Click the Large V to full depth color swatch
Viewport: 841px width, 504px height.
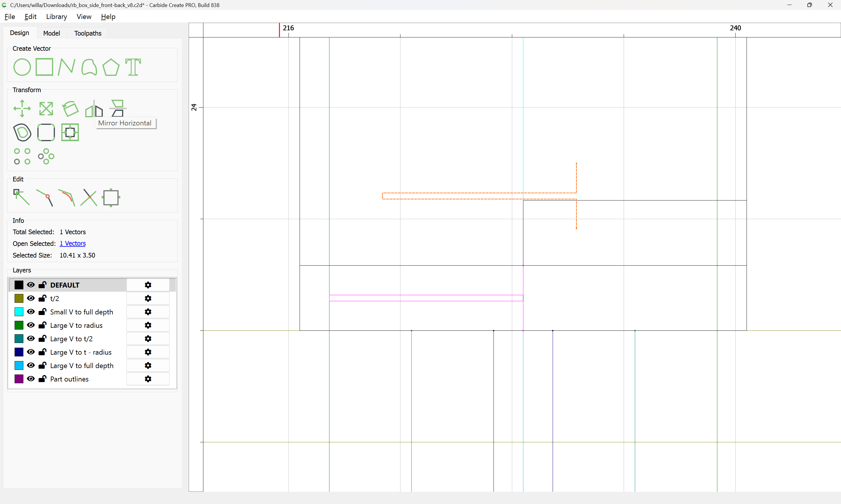(19, 365)
